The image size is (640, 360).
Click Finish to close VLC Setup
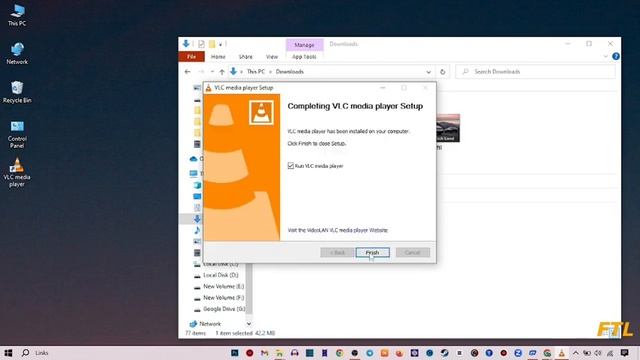372,252
